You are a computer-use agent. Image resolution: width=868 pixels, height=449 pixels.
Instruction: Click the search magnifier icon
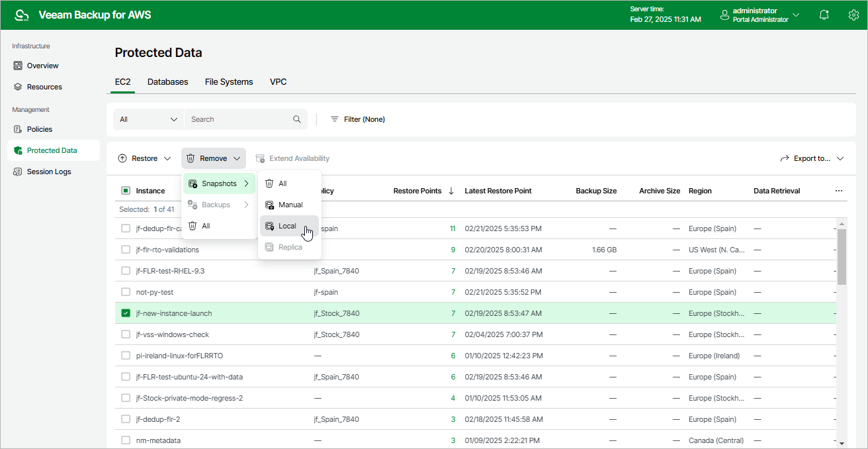[x=297, y=119]
